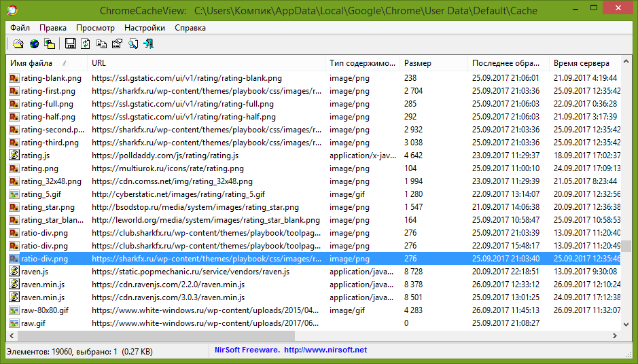Open the Правка menu
This screenshot has height=364, width=638.
(x=53, y=28)
